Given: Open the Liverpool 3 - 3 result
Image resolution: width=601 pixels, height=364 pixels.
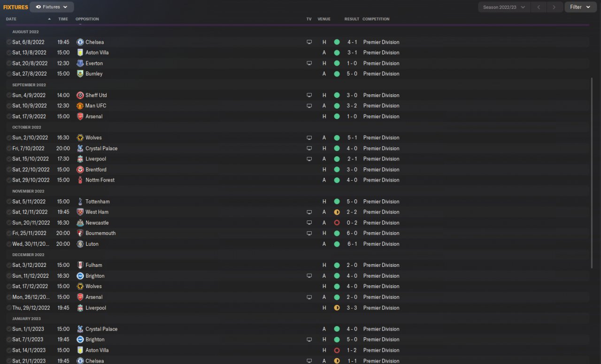Looking at the screenshot, I should (x=352, y=308).
